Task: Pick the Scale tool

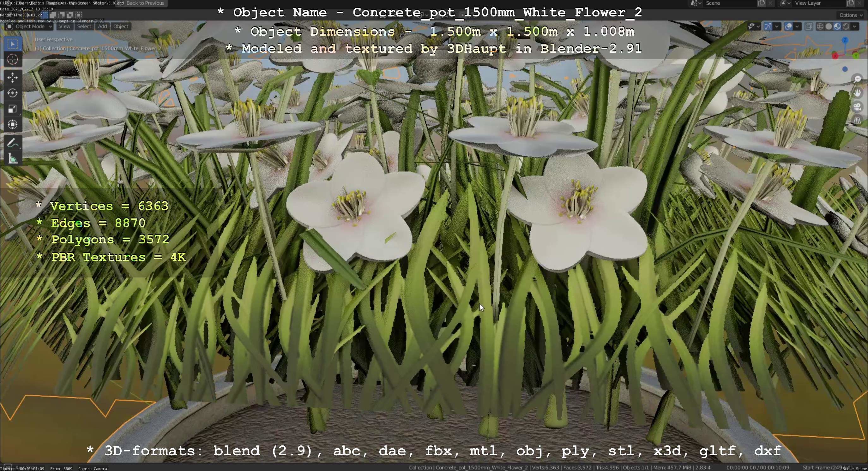Action: (12, 109)
